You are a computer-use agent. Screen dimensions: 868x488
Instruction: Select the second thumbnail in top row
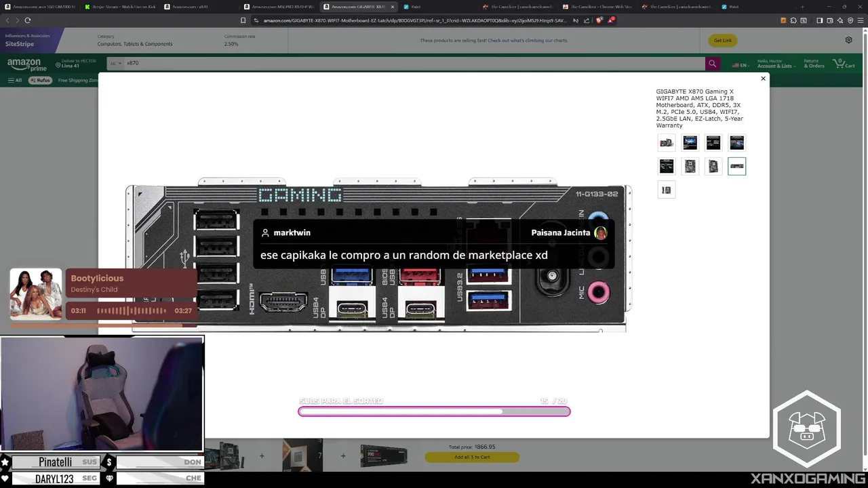tap(690, 142)
